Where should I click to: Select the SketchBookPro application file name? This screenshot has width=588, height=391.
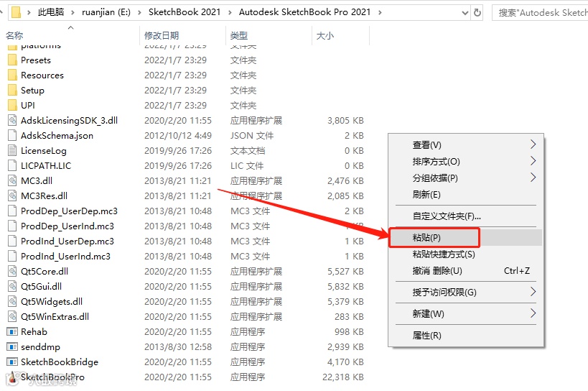[x=52, y=377]
